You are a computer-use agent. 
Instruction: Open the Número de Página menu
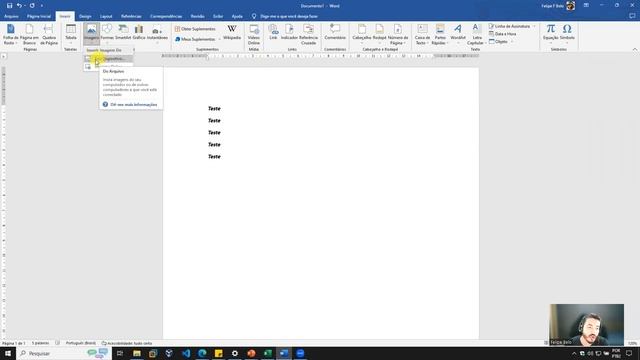point(398,34)
